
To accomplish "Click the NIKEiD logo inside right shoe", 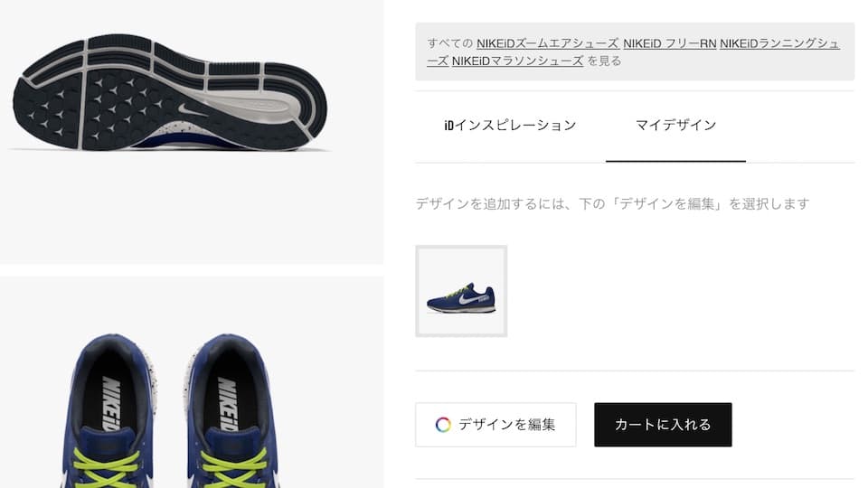I will [228, 404].
